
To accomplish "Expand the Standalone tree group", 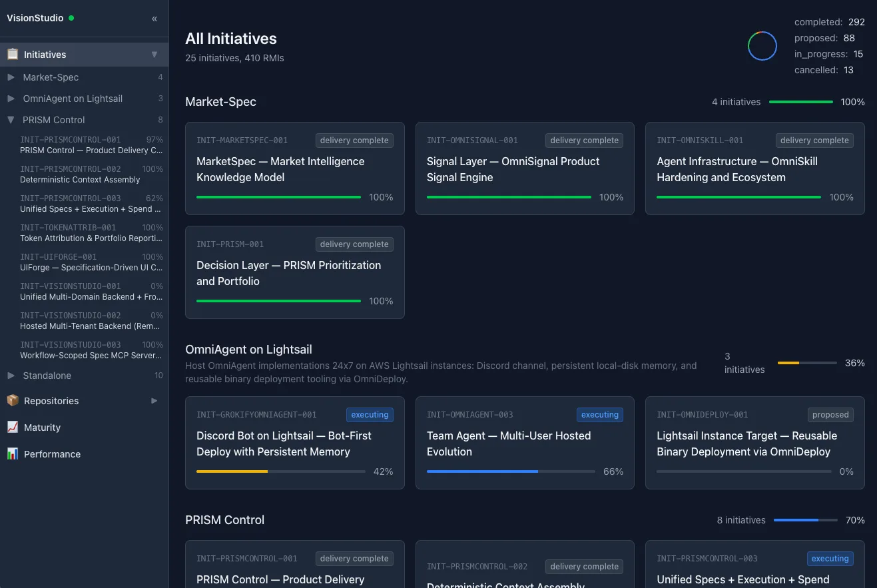I will coord(11,376).
